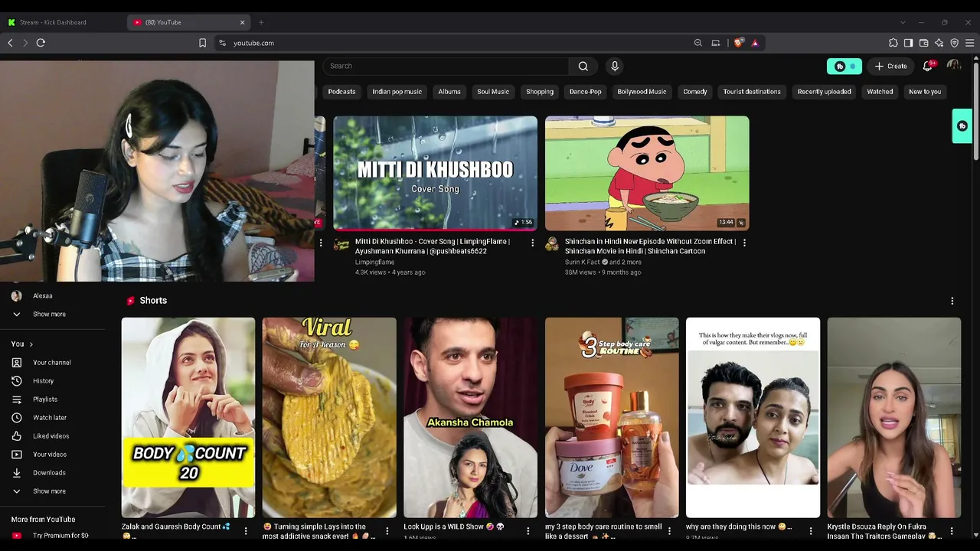Open options for Zalak and Gauresh short

click(246, 530)
